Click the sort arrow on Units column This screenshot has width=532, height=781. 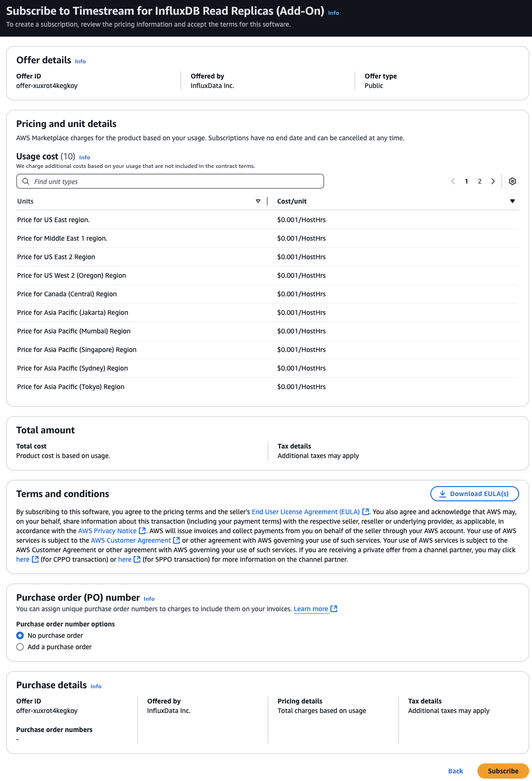coord(258,201)
